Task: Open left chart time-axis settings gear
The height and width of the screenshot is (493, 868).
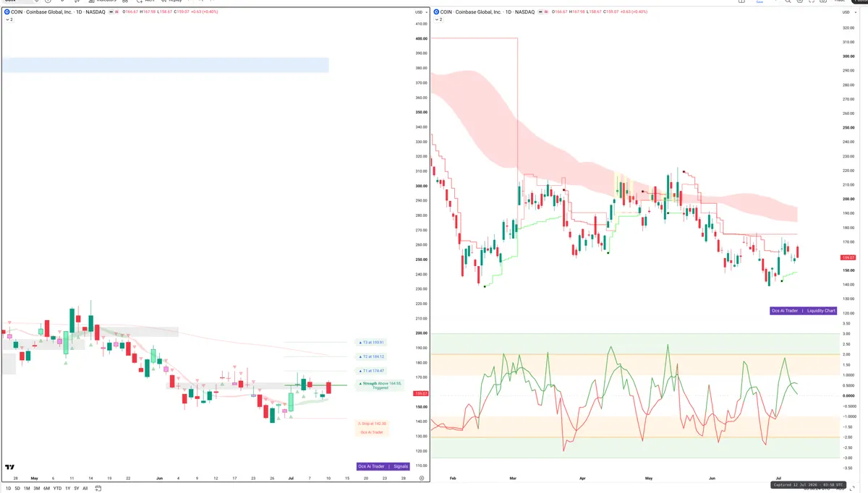Action: click(x=422, y=479)
